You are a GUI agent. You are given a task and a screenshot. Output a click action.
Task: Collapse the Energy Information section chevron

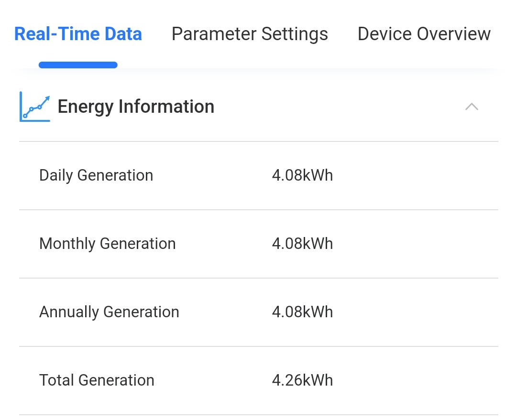[472, 107]
